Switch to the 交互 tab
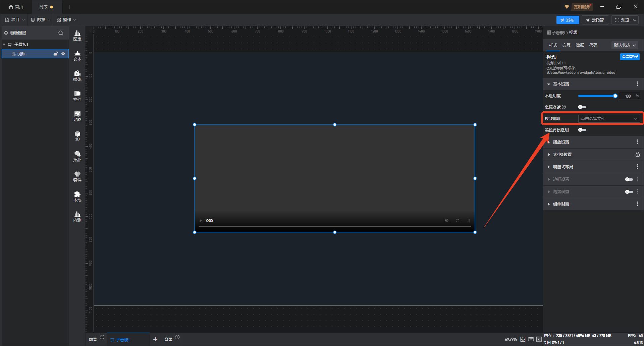Image resolution: width=644 pixels, height=346 pixels. click(x=566, y=45)
